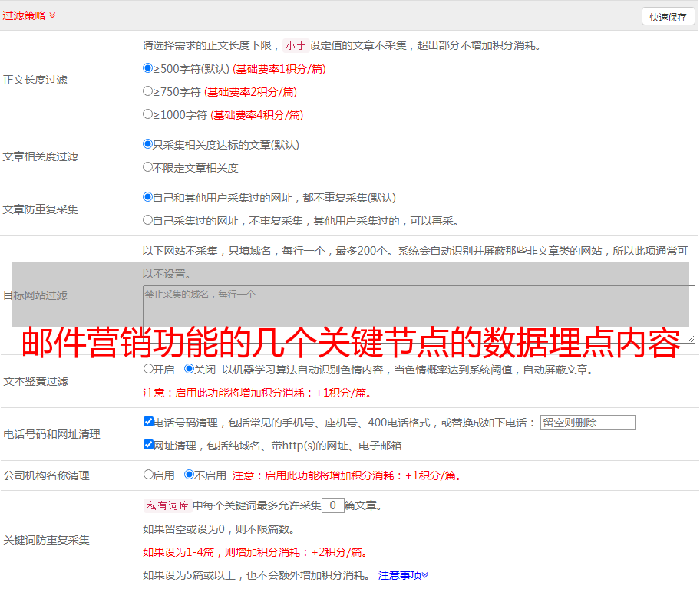Select 不启用 for 公司机构名称清理
700x589 pixels.
[189, 475]
